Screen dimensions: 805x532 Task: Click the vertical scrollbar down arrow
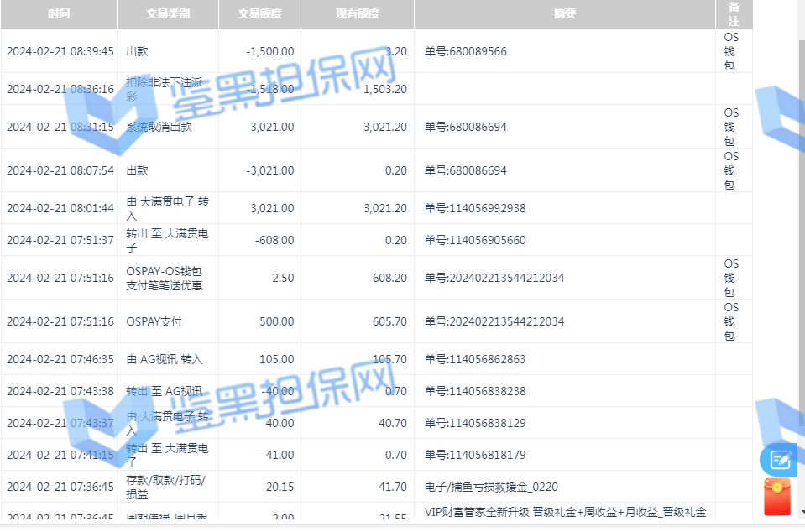[801, 512]
